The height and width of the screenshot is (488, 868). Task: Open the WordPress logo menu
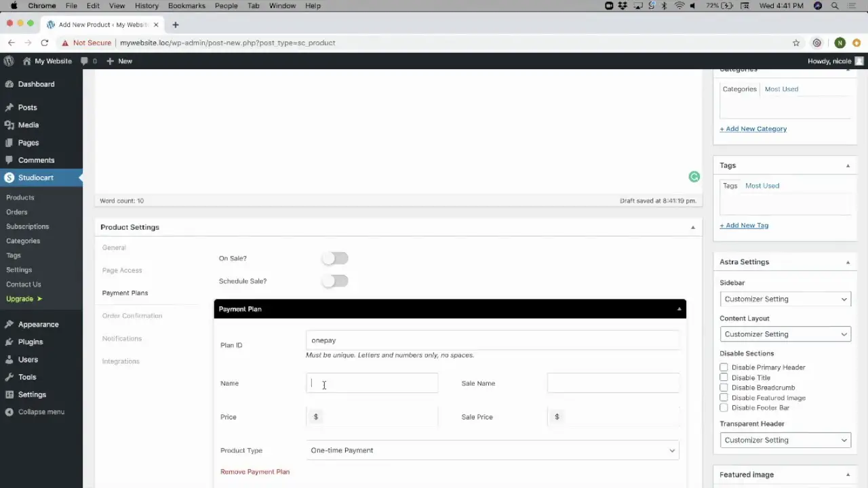[9, 61]
